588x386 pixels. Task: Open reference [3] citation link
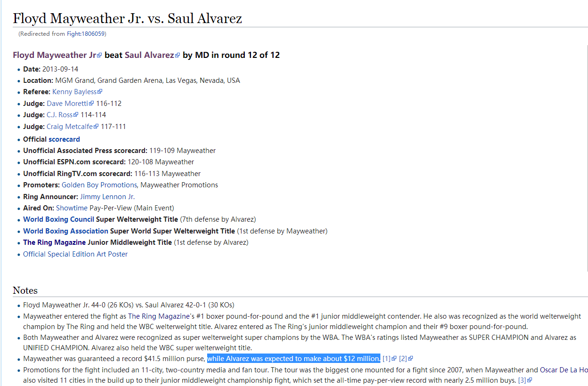click(x=522, y=380)
